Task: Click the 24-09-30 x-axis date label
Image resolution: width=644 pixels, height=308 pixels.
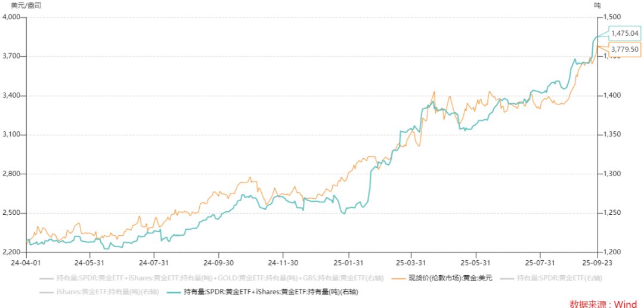Action: point(219,261)
